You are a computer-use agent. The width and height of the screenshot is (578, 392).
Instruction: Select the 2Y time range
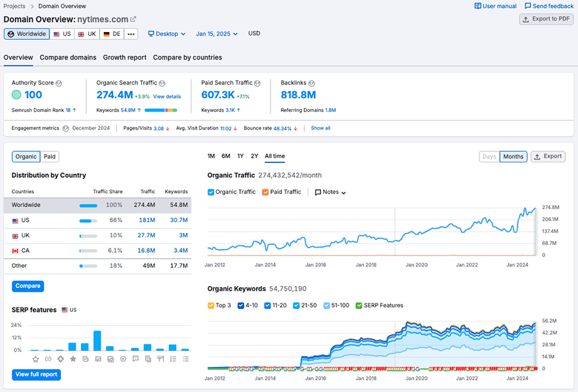click(x=254, y=156)
